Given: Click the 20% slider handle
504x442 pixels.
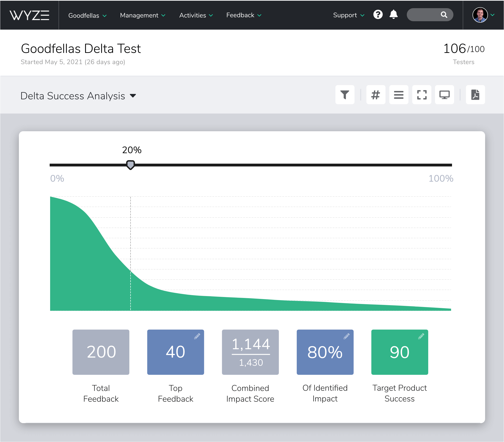Looking at the screenshot, I should 131,165.
